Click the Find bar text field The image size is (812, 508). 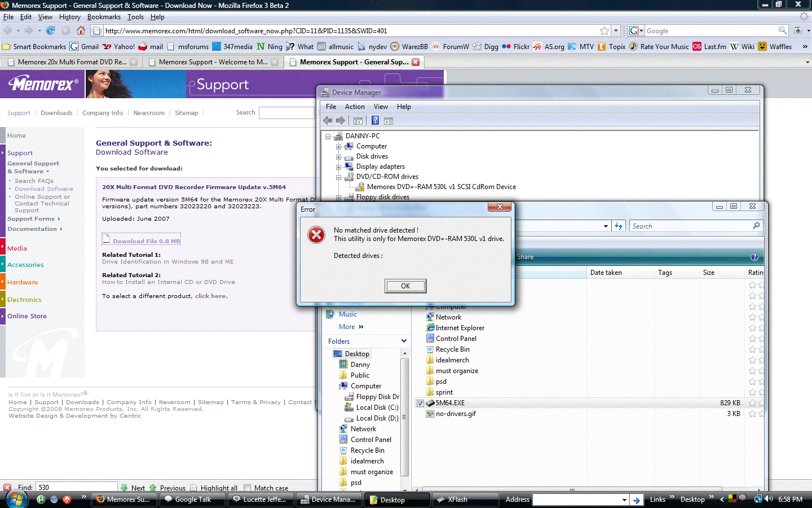coord(76,488)
